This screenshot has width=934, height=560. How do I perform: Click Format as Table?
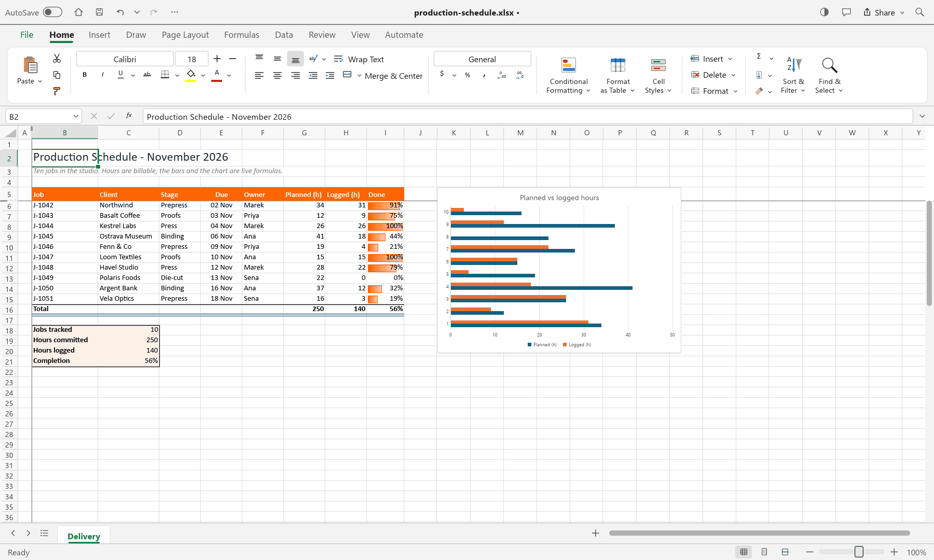[x=617, y=75]
